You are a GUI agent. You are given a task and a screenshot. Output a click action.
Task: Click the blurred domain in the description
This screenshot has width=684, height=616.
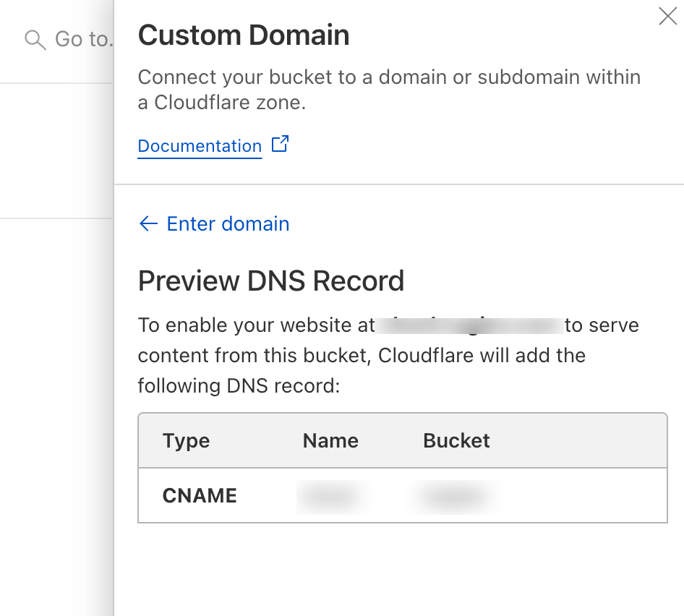pyautogui.click(x=470, y=326)
